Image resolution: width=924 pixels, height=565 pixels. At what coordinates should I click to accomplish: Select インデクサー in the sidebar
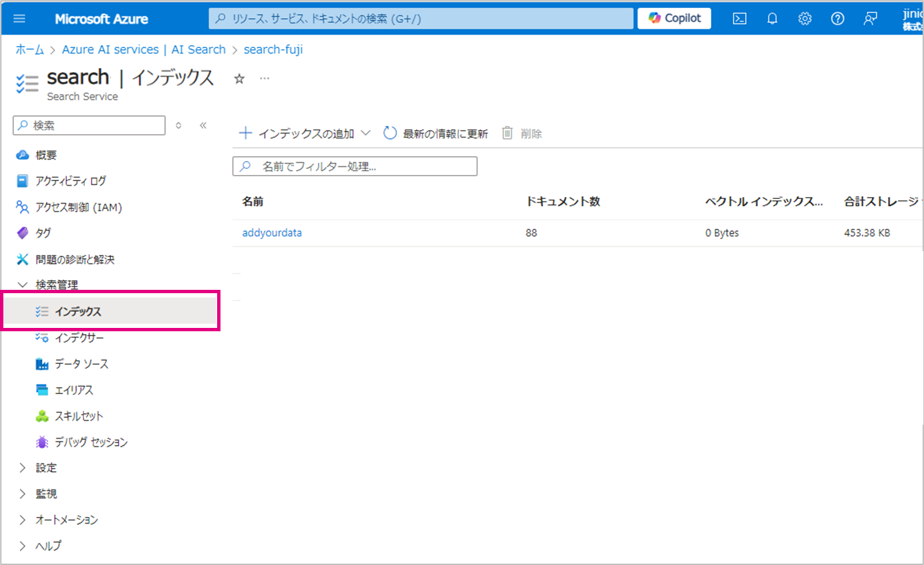pyautogui.click(x=69, y=338)
